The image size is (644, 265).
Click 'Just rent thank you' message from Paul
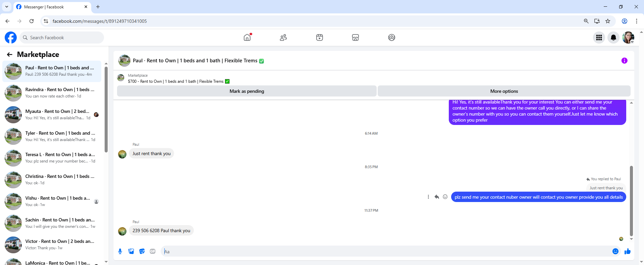pyautogui.click(x=151, y=153)
